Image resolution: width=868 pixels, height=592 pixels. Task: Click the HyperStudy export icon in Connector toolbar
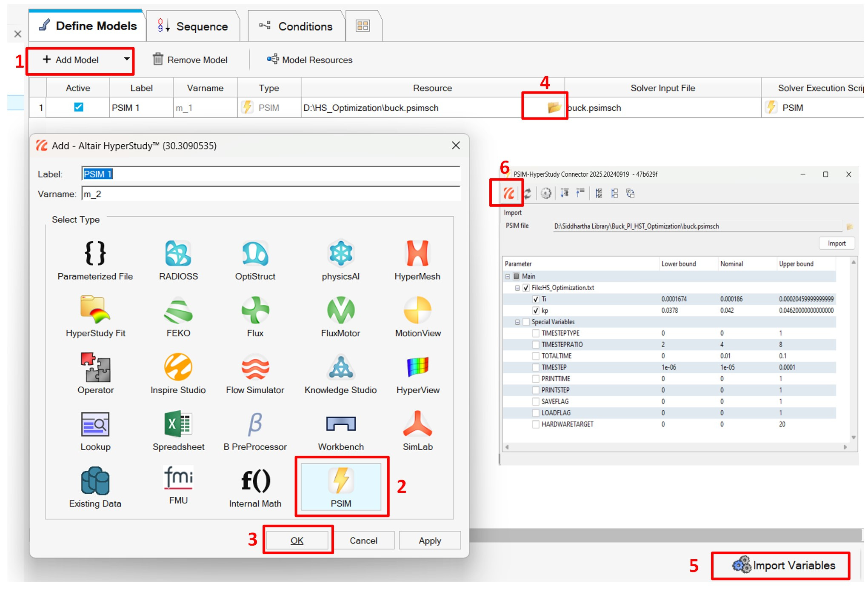pyautogui.click(x=509, y=194)
